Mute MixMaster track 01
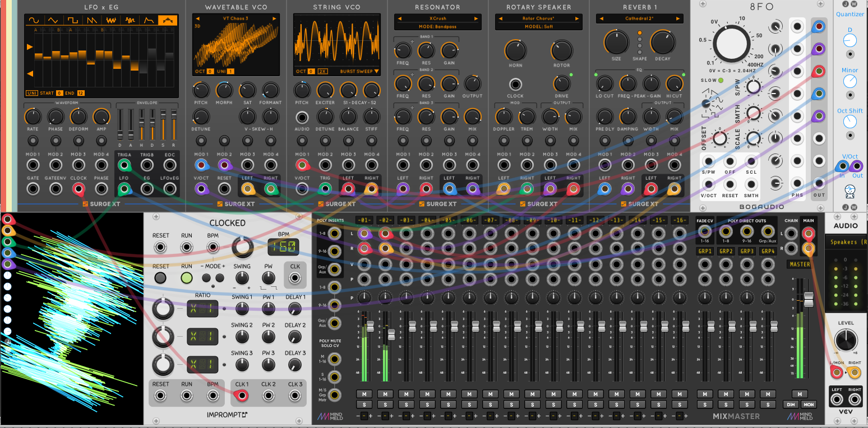 pyautogui.click(x=364, y=394)
